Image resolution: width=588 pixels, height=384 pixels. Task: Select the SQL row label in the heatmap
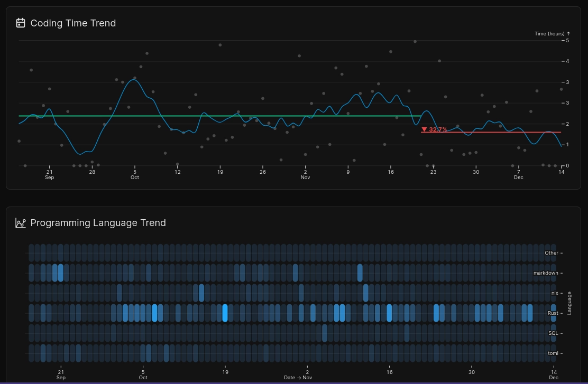pos(553,333)
